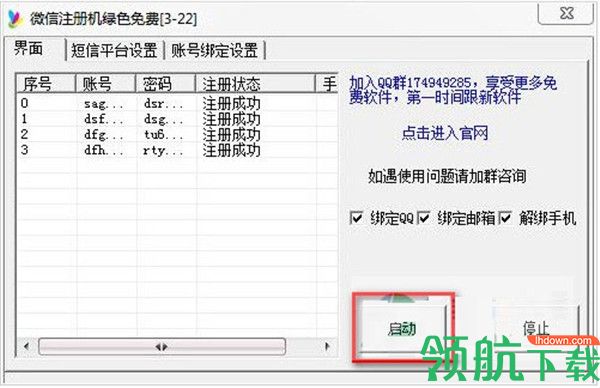Switch to the 界面 tab
The width and height of the screenshot is (600, 388).
click(x=28, y=49)
